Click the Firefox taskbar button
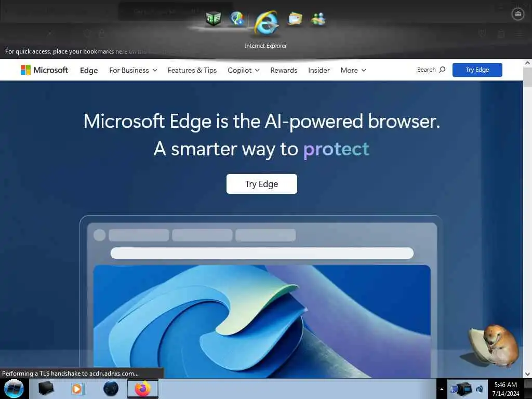532x399 pixels. tap(143, 389)
